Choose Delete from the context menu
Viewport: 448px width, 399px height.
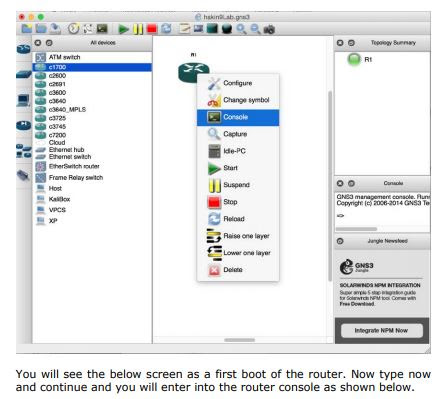[x=238, y=270]
